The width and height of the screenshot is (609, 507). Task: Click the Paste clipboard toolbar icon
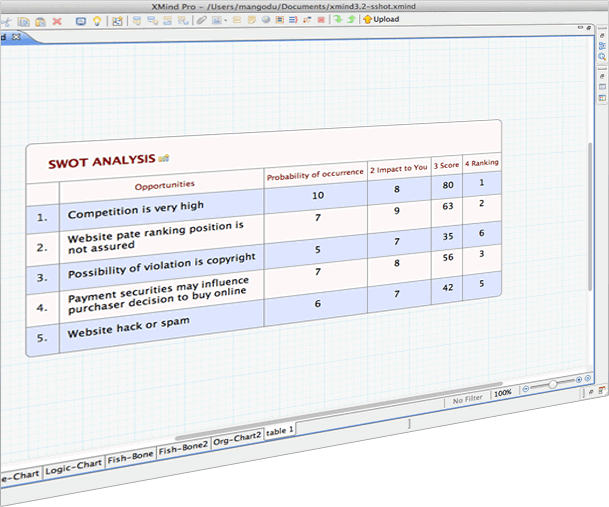40,22
